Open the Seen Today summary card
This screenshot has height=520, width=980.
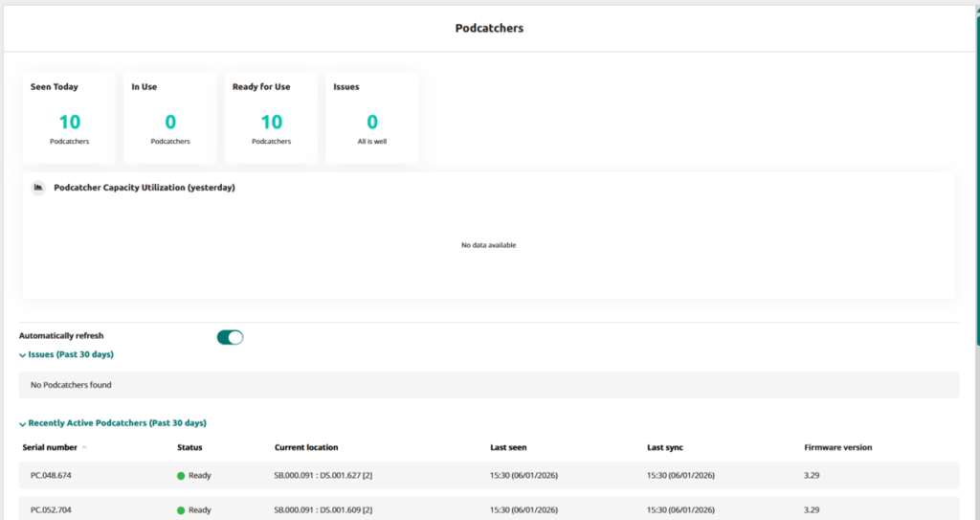(69, 117)
